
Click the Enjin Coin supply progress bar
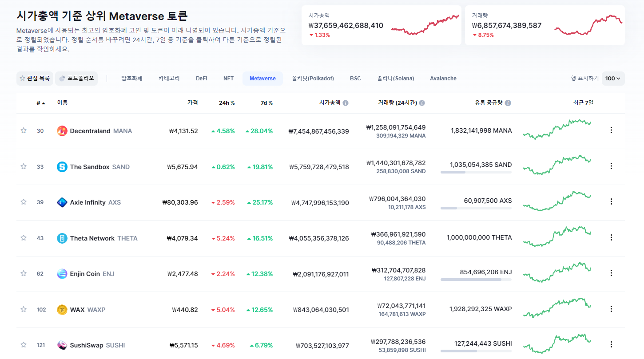point(476,280)
